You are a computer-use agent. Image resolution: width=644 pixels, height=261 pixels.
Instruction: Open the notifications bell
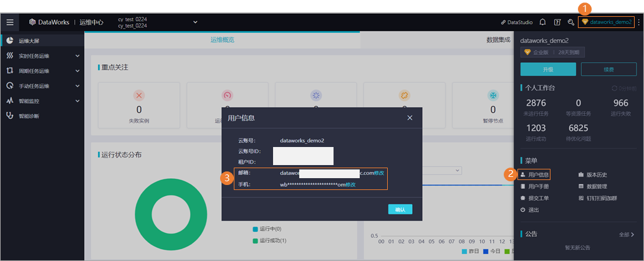(542, 22)
